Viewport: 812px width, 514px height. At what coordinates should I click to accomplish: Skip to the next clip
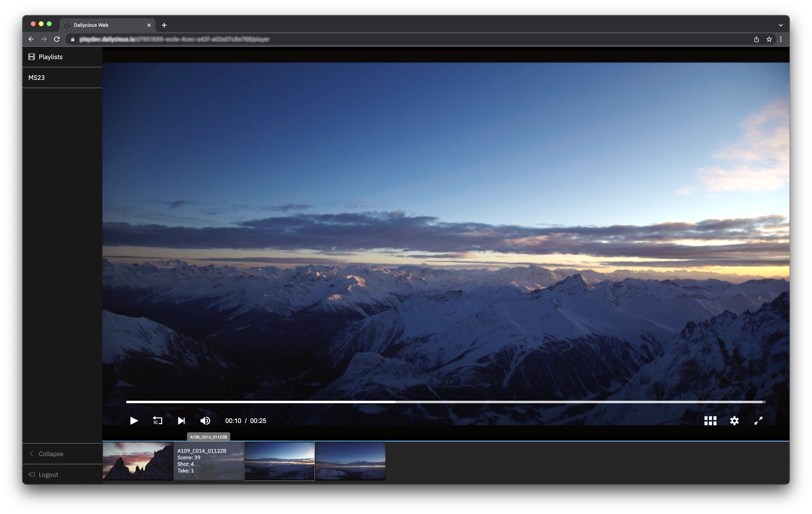click(181, 421)
